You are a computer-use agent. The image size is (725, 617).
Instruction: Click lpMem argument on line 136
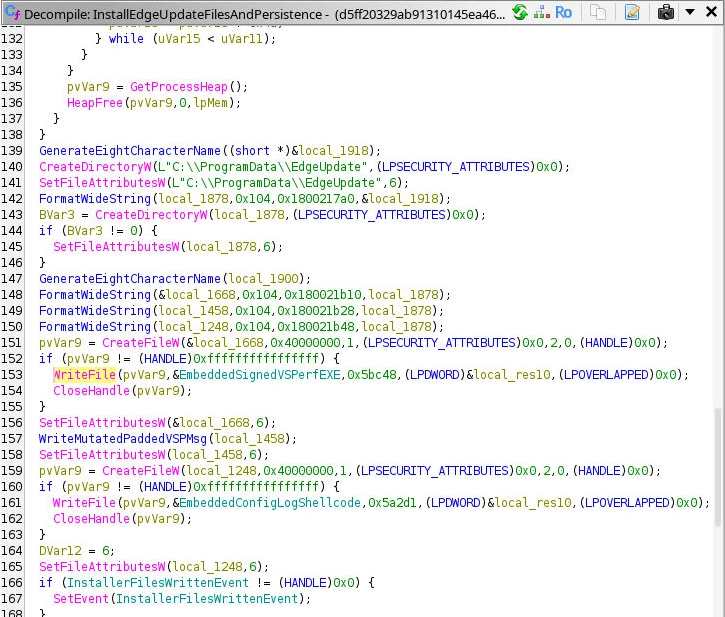(x=210, y=103)
